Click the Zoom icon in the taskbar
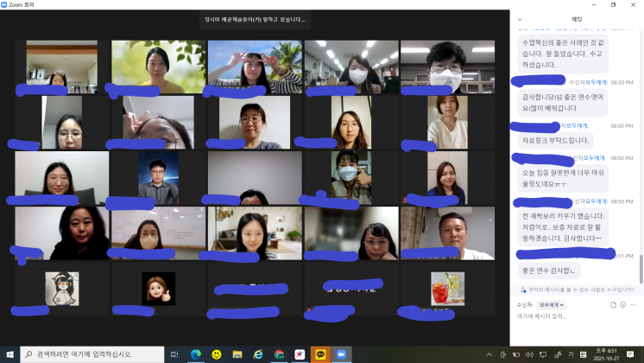Image resolution: width=644 pixels, height=363 pixels. [x=340, y=354]
